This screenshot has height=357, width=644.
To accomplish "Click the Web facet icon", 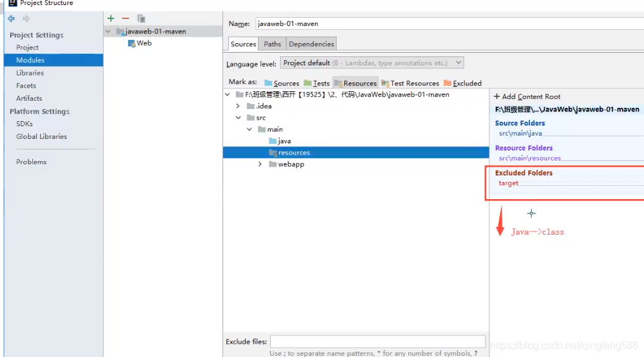I will pyautogui.click(x=131, y=43).
